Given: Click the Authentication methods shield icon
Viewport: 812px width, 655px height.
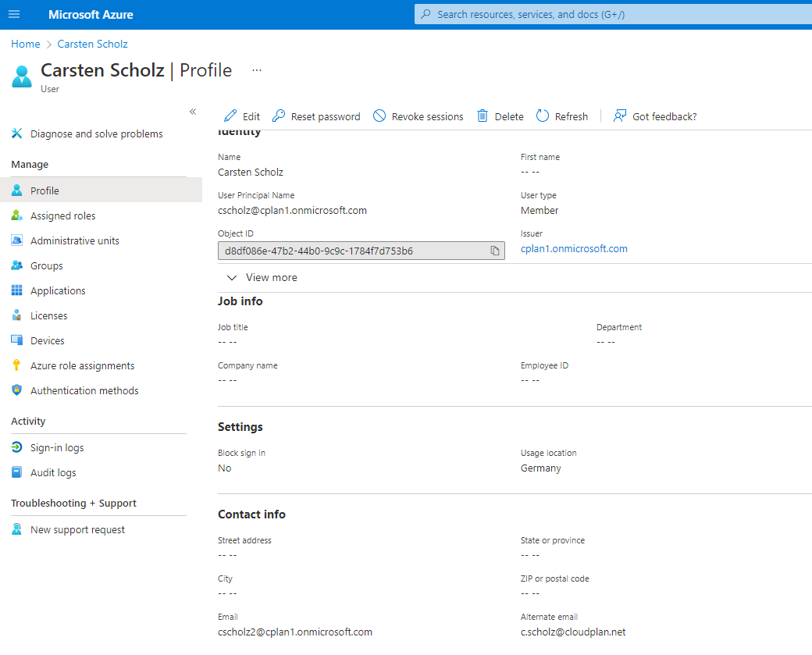Looking at the screenshot, I should pos(16,390).
